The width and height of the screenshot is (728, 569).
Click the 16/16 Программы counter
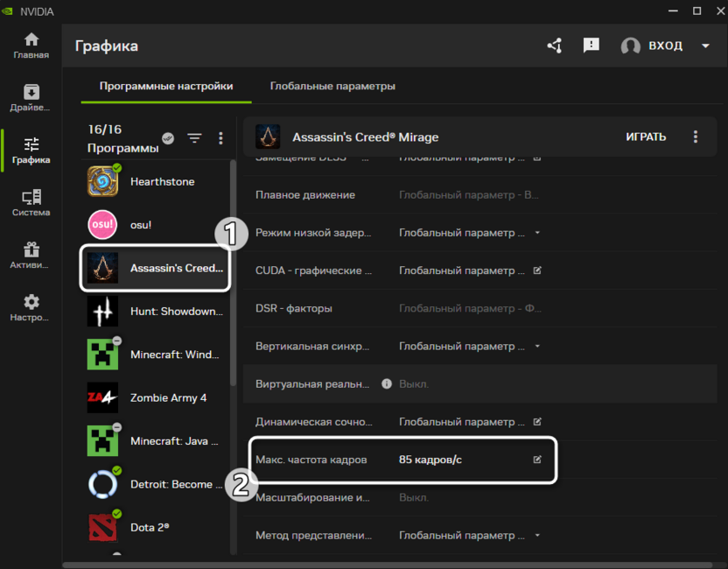[123, 138]
